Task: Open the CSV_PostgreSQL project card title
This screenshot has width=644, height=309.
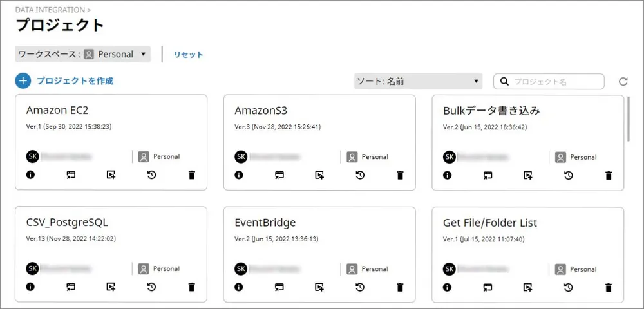Action: tap(67, 223)
